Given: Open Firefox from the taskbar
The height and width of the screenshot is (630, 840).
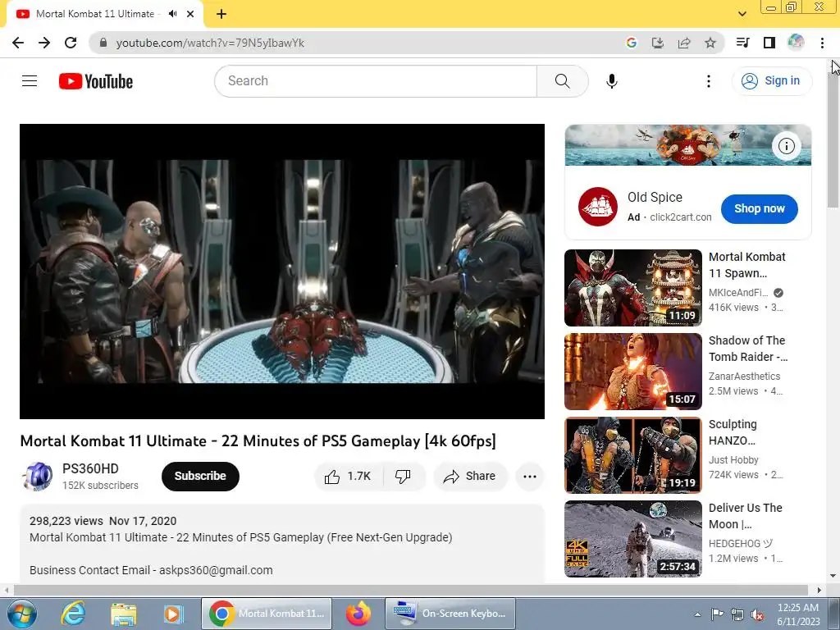Looking at the screenshot, I should (x=358, y=614).
